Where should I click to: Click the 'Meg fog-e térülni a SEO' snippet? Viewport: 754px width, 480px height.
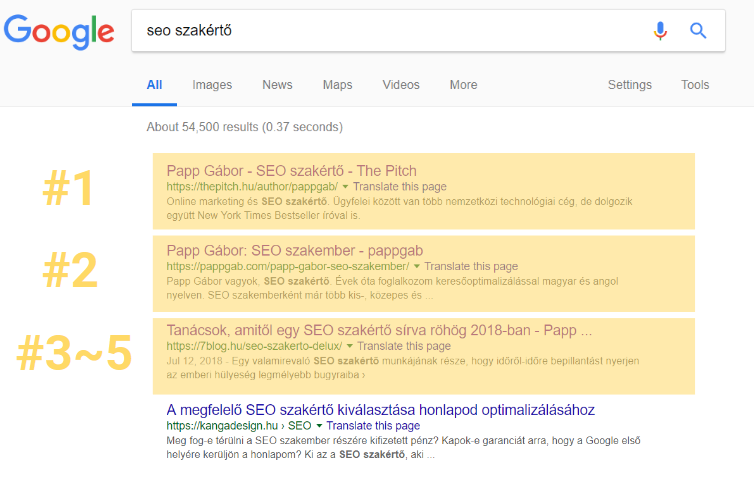click(403, 447)
